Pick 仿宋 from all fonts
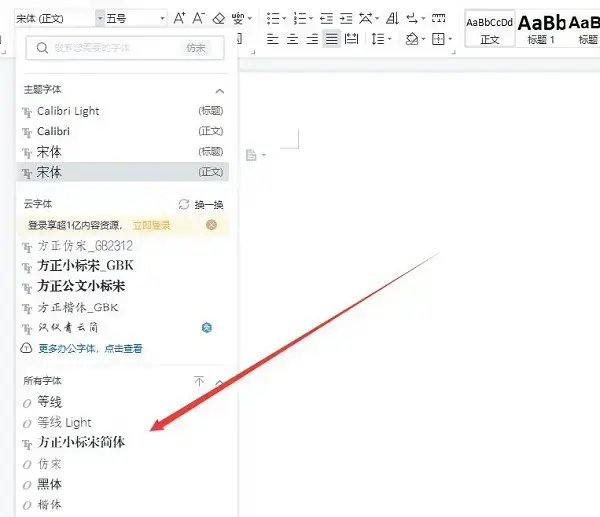Viewport: 600px width, 517px height. click(123, 464)
